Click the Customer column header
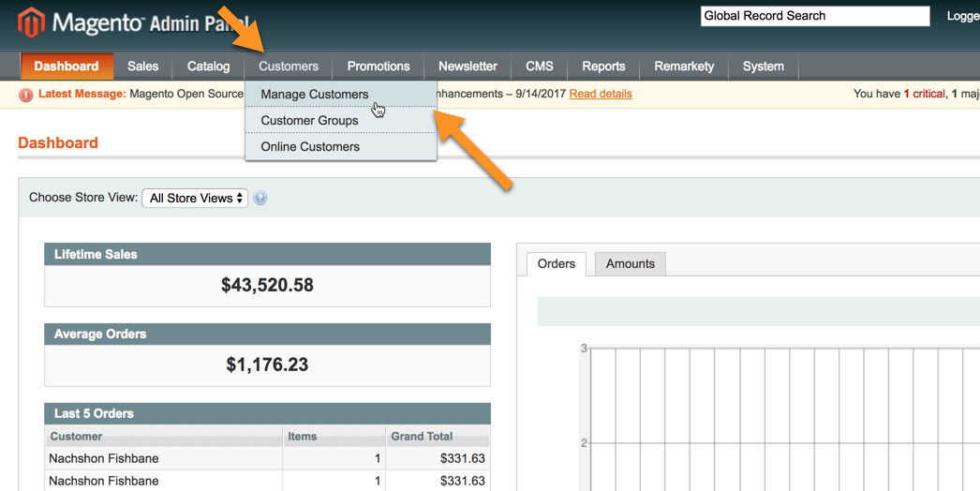Viewport: 980px width, 491px height. (x=164, y=436)
